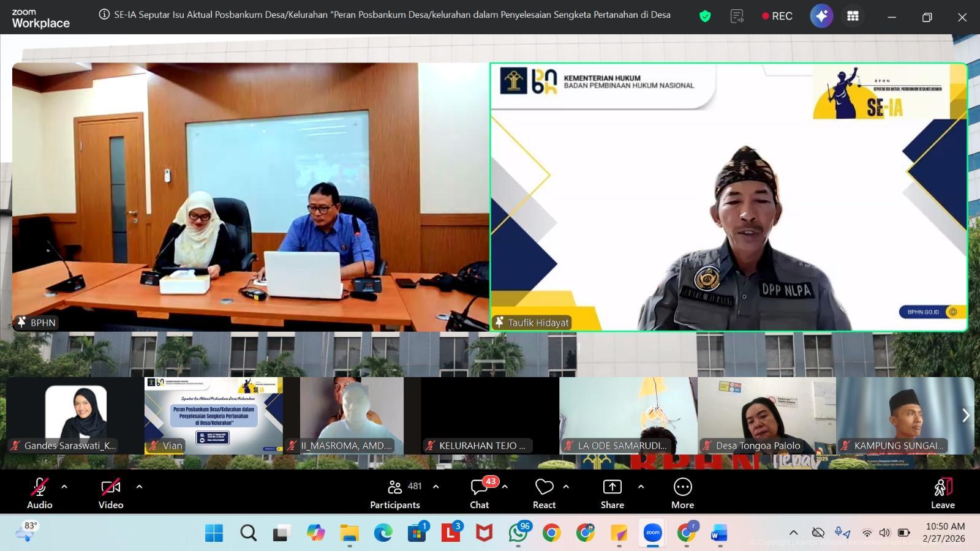Open the meeting notes transcript icon
This screenshot has width=980, height=551.
pos(737,17)
